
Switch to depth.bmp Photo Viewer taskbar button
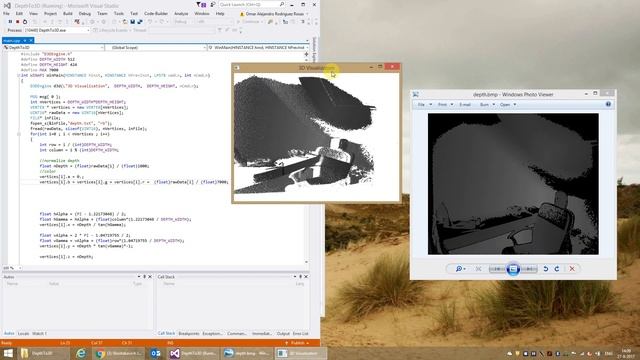tap(247, 353)
